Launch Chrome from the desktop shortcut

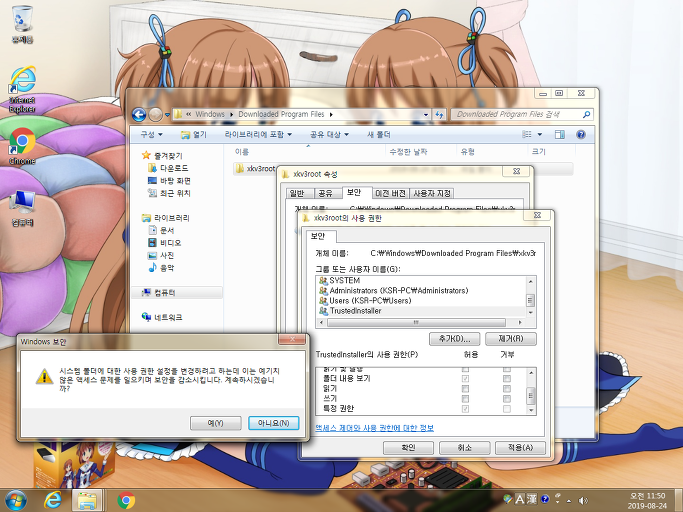pyautogui.click(x=22, y=146)
